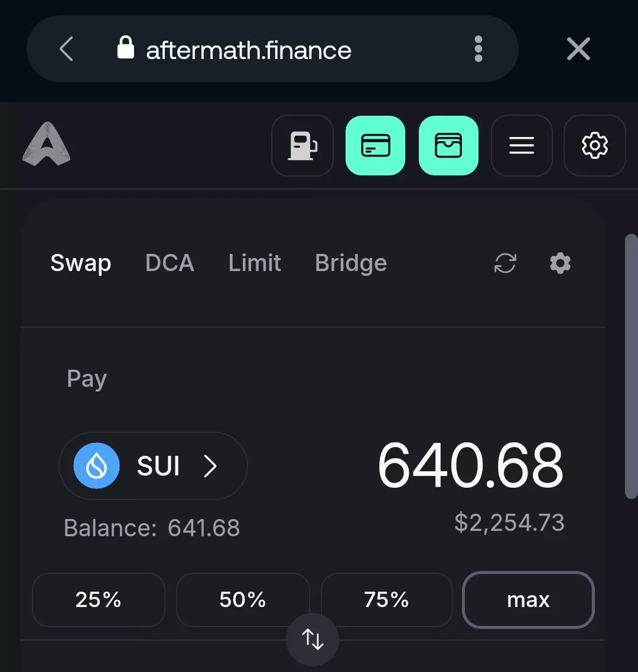Switch to the Limit tab
Screen dimensions: 638x672
255,263
